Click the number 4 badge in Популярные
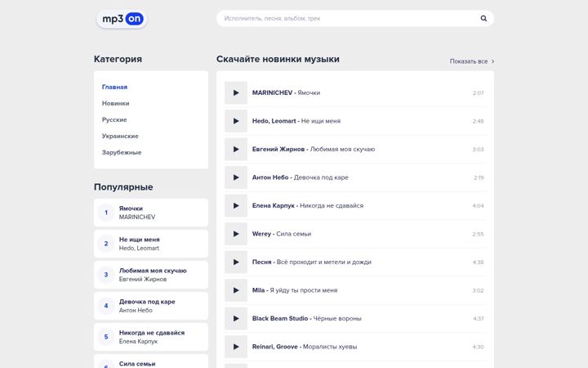Viewport: 588px width, 368px height. coord(106,306)
